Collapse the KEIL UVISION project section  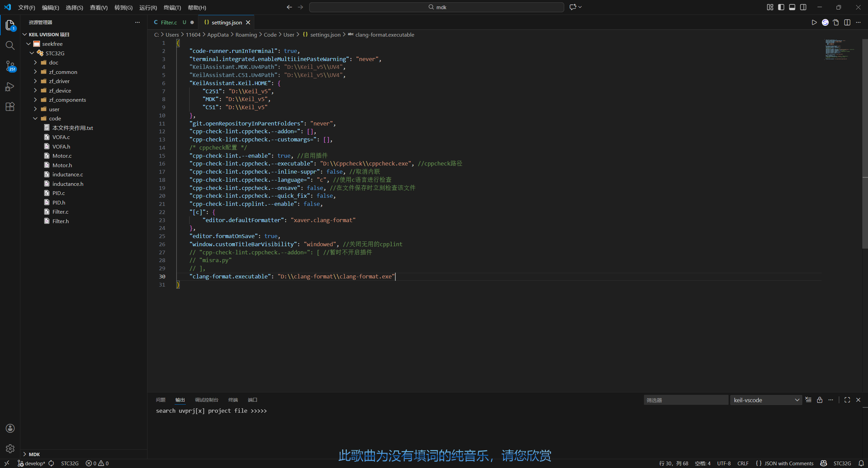point(24,35)
